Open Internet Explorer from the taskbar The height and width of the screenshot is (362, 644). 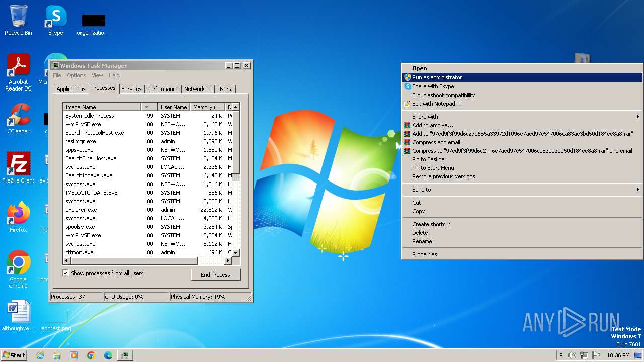point(40,355)
